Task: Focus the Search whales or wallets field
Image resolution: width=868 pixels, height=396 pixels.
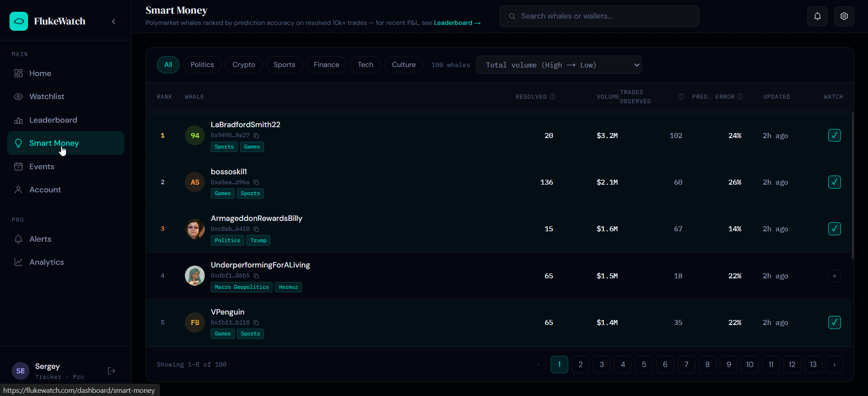Action: (x=599, y=16)
